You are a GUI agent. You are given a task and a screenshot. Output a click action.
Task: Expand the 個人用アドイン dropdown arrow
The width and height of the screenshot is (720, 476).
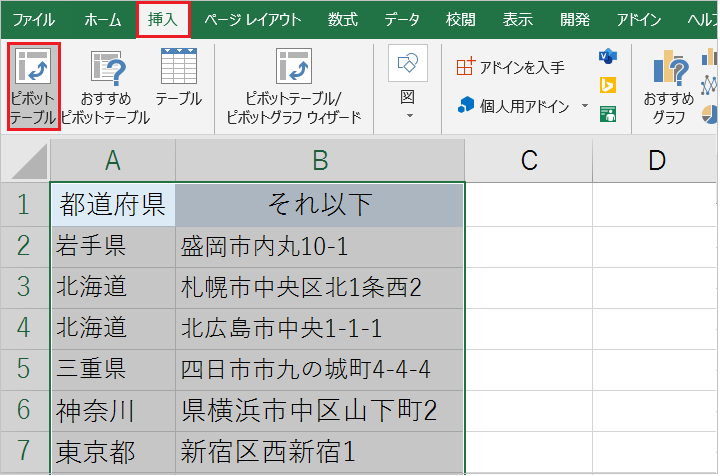(x=585, y=106)
